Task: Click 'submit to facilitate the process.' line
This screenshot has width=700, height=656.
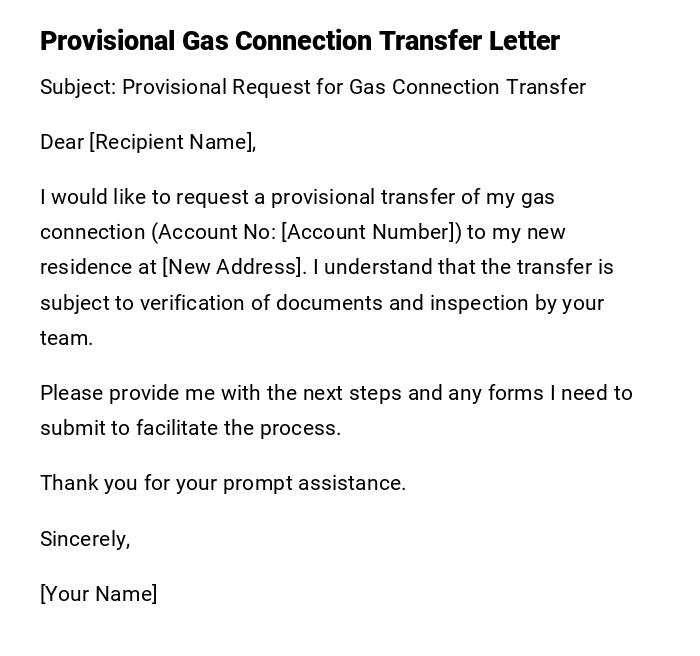Action: [190, 428]
